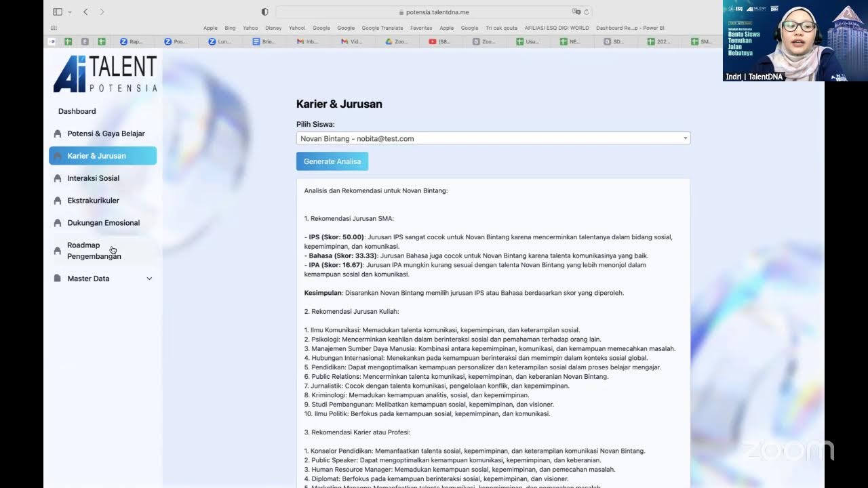The width and height of the screenshot is (868, 488).
Task: Switch to the Inb... Gmail tab
Action: pos(309,41)
